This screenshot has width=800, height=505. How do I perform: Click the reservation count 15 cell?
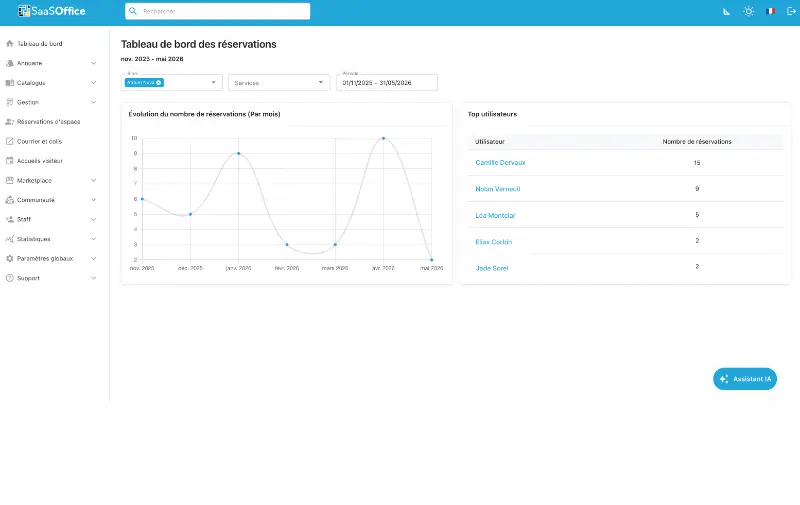point(697,163)
